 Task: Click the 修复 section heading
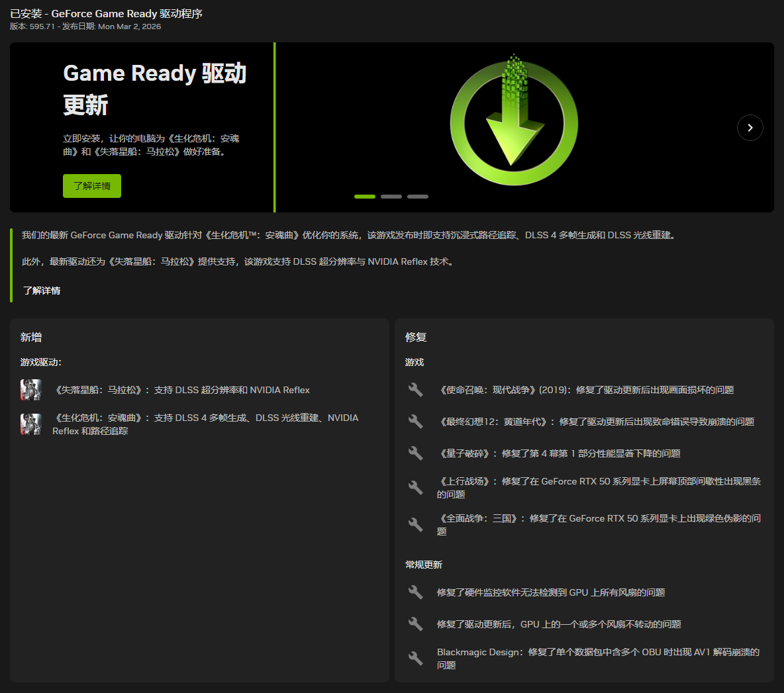point(416,338)
